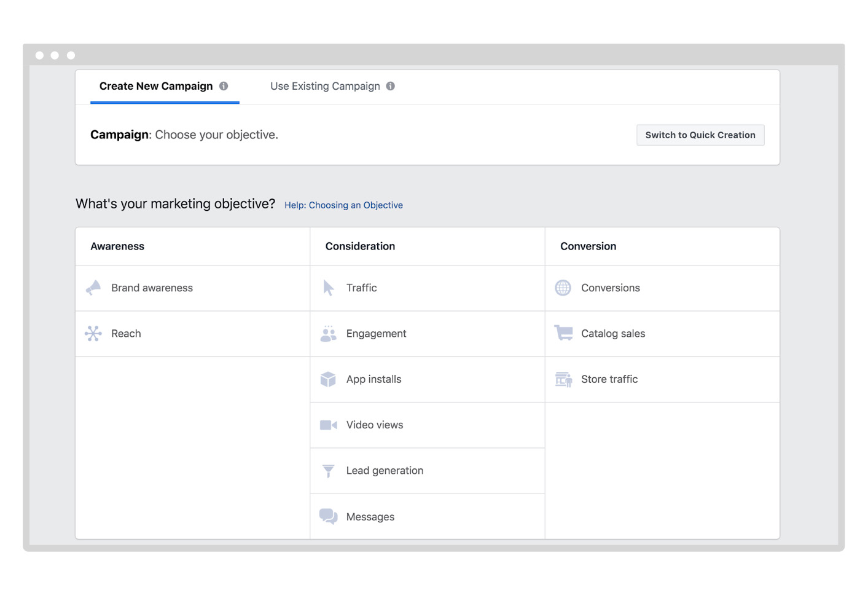Click the Video views camera icon

coord(329,425)
